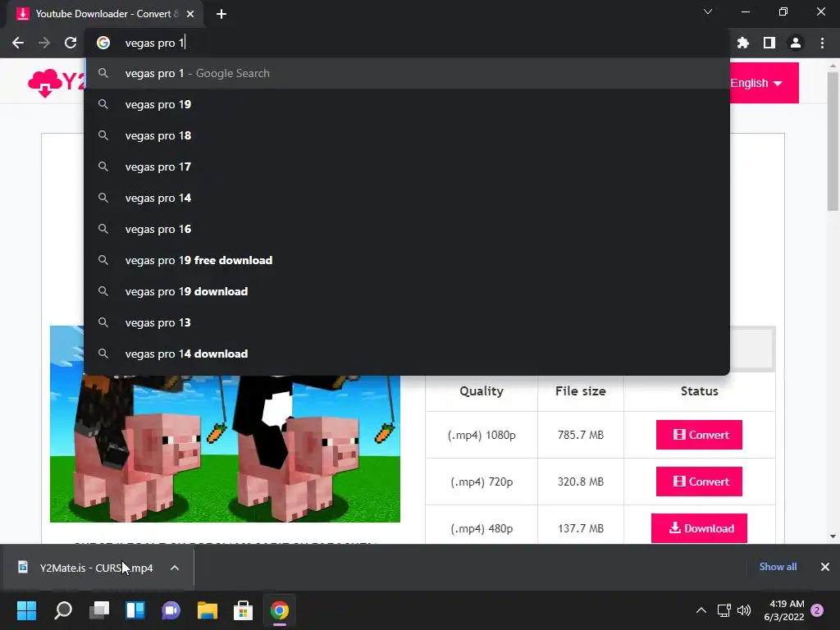The width and height of the screenshot is (840, 630).
Task: Click 'Show all' downloads link
Action: pos(778,567)
